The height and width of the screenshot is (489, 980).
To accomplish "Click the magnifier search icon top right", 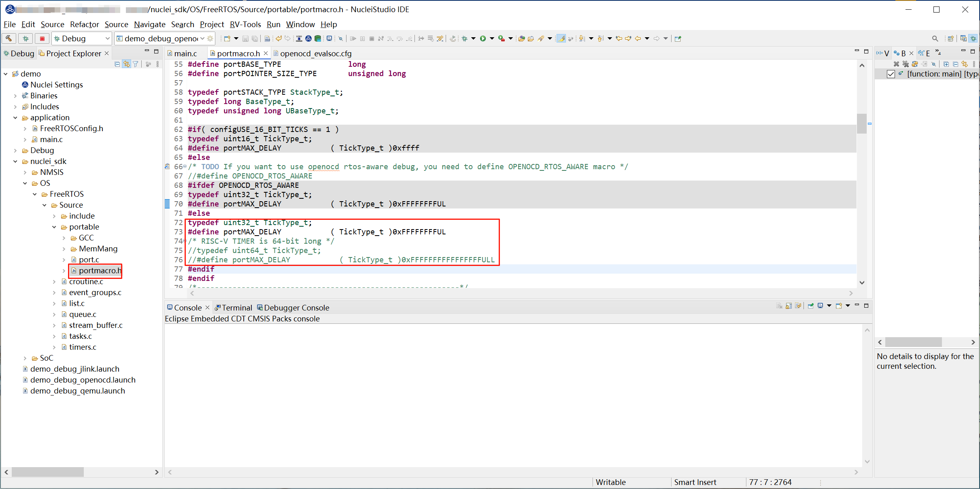I will point(935,38).
